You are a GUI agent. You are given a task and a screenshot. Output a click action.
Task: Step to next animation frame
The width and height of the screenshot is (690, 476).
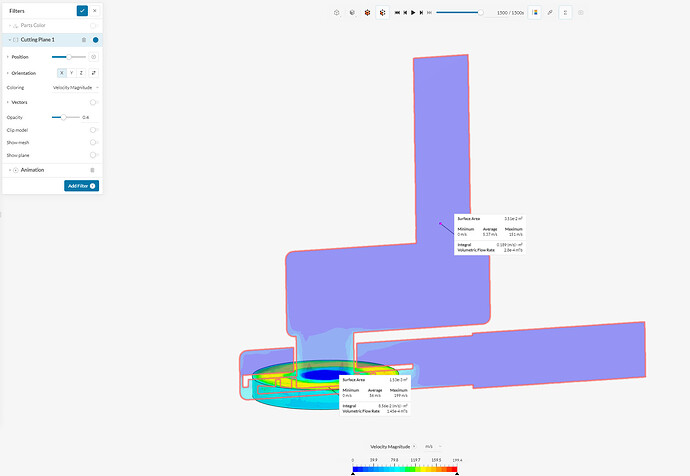point(421,13)
